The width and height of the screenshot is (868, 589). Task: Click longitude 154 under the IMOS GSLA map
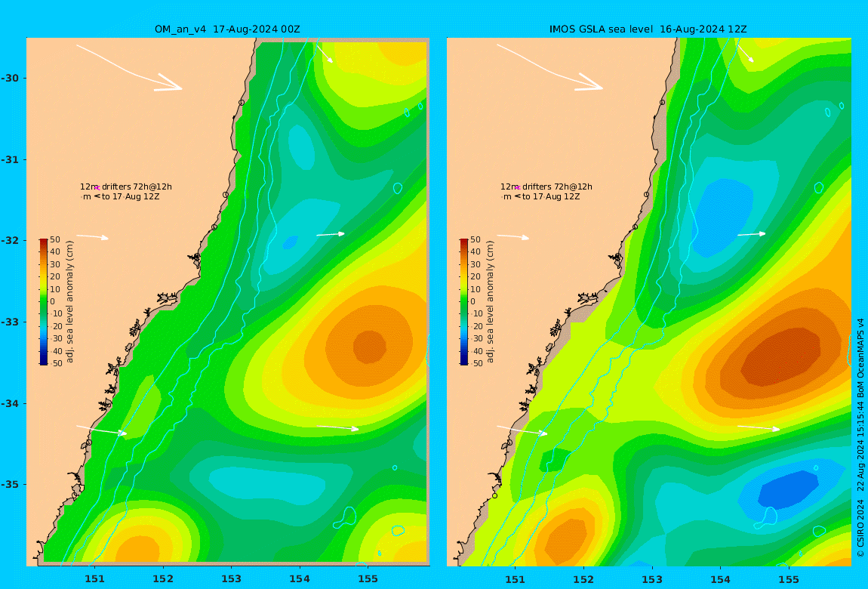720,579
